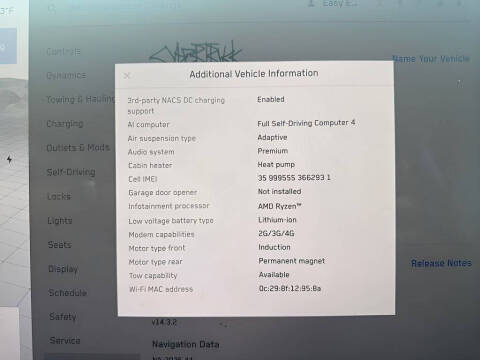Close the Additional Vehicle Information dialog
The width and height of the screenshot is (480, 360).
[127, 76]
